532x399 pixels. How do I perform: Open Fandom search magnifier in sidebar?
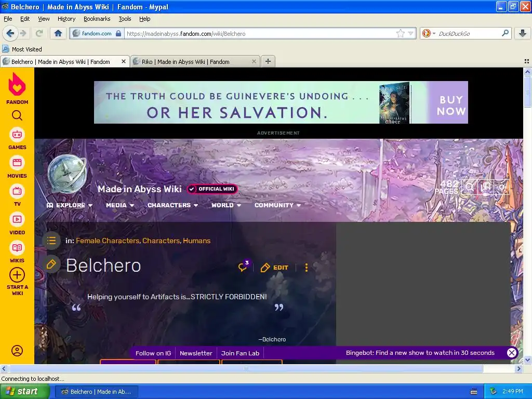tap(17, 116)
